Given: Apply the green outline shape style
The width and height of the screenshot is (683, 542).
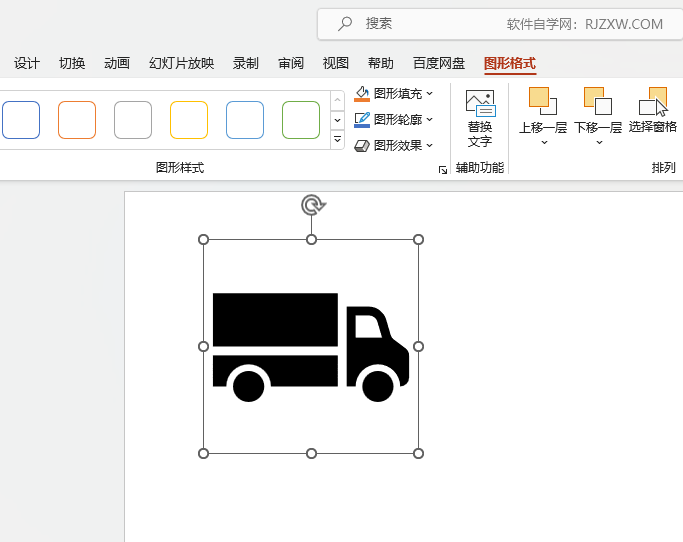Looking at the screenshot, I should (x=301, y=120).
